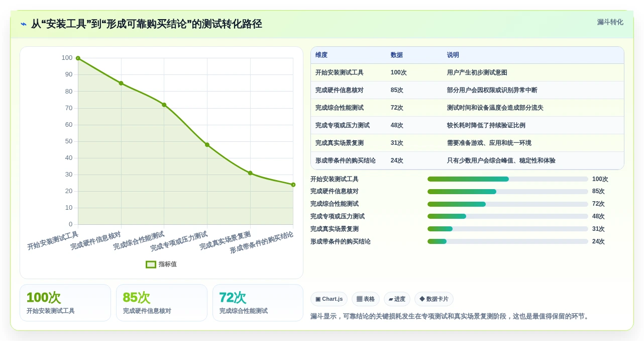Click the 24次 progress bar
This screenshot has height=341, width=644.
point(508,241)
